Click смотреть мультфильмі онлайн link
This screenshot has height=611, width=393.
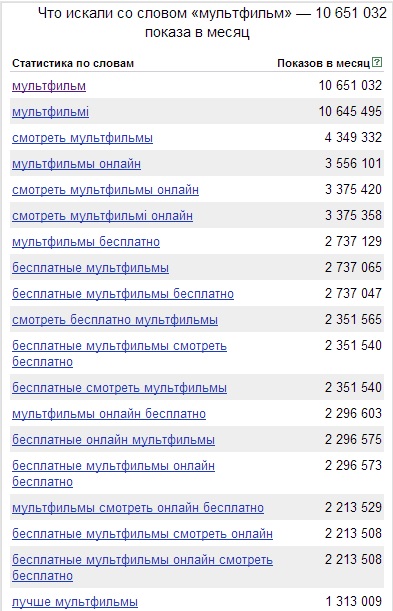click(102, 216)
